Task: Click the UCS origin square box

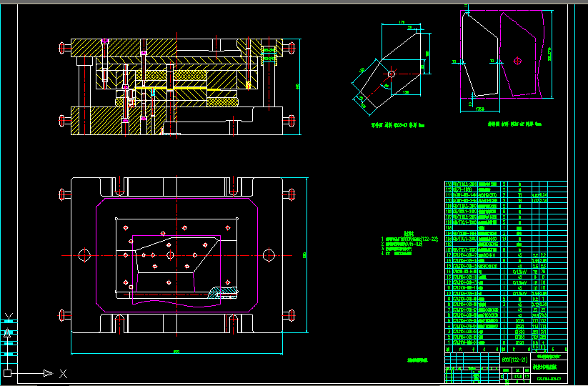Action: [8, 373]
